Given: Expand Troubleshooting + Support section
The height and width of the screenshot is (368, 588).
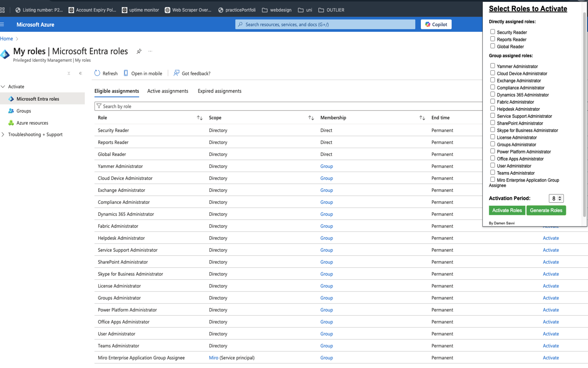Looking at the screenshot, I should [x=3, y=135].
